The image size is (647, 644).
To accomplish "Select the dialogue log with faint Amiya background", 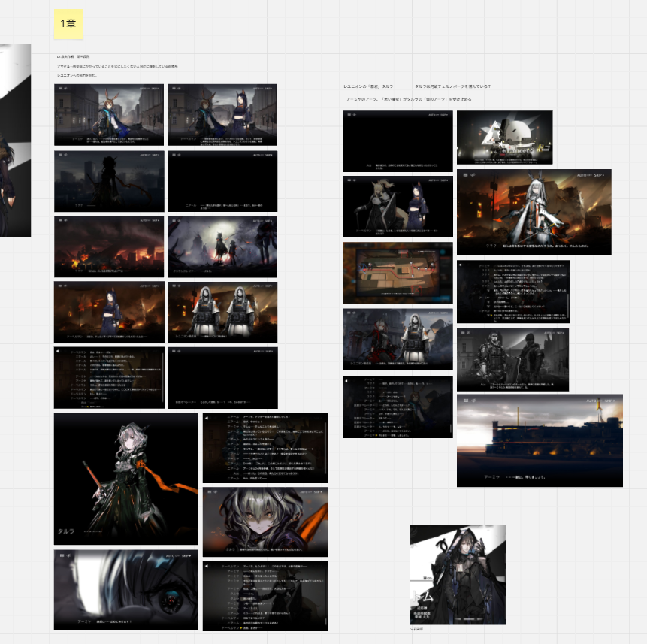I will pyautogui.click(x=398, y=407).
